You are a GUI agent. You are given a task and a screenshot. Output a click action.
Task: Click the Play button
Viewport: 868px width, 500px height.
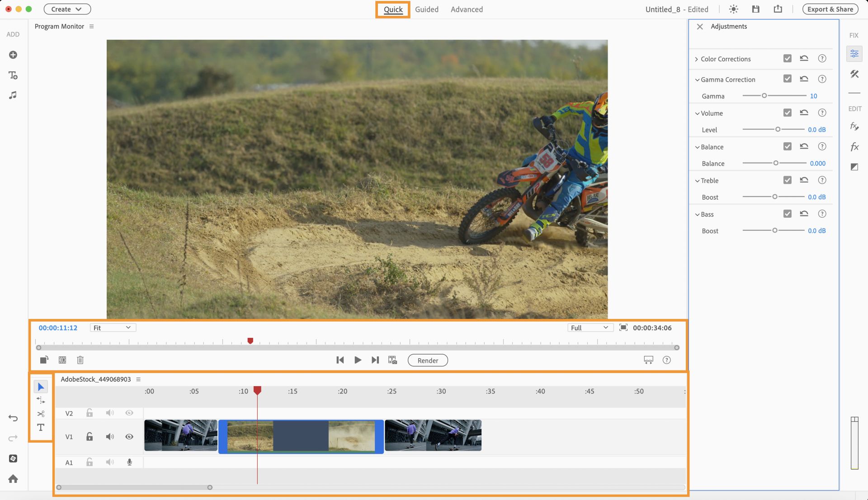358,360
